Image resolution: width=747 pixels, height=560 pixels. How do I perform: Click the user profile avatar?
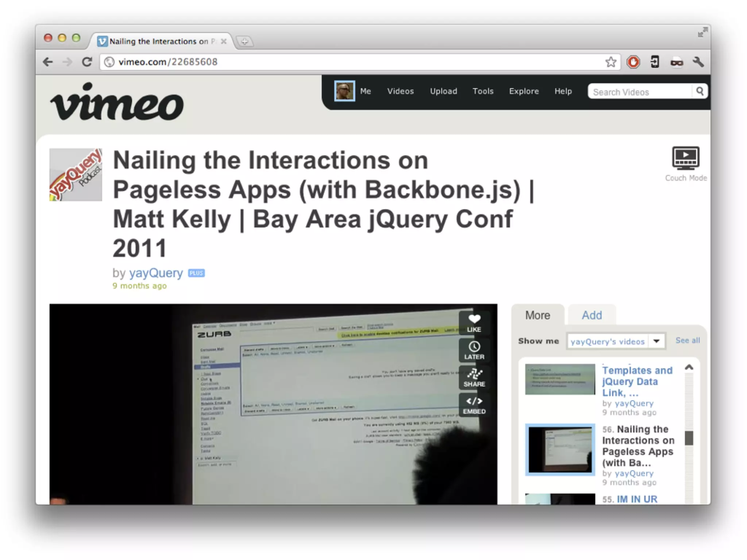344,91
